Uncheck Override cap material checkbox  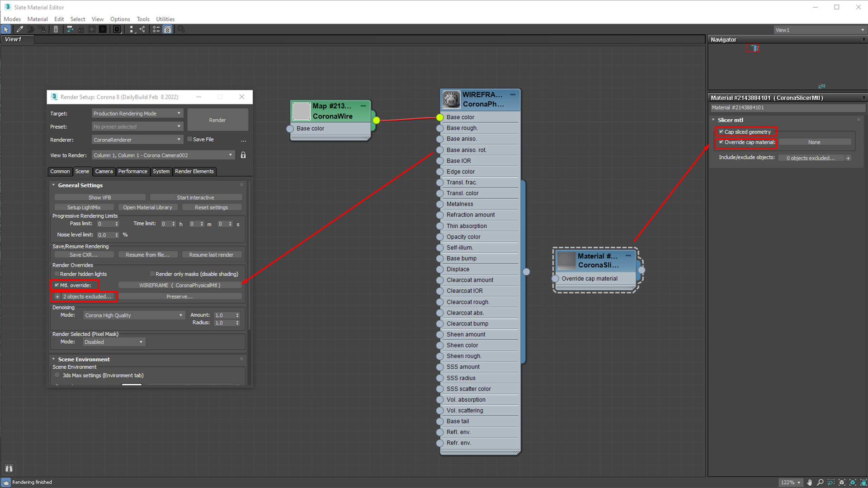[721, 142]
